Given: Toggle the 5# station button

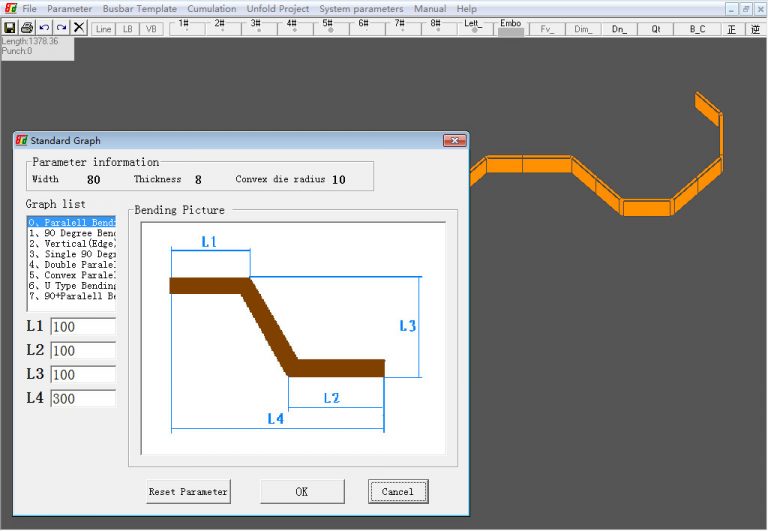Looking at the screenshot, I should [x=328, y=27].
